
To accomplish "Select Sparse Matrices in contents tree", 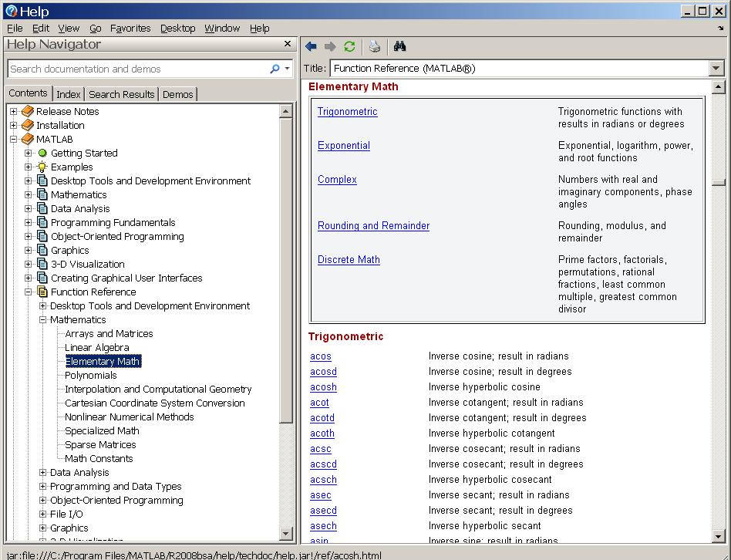I will 100,445.
